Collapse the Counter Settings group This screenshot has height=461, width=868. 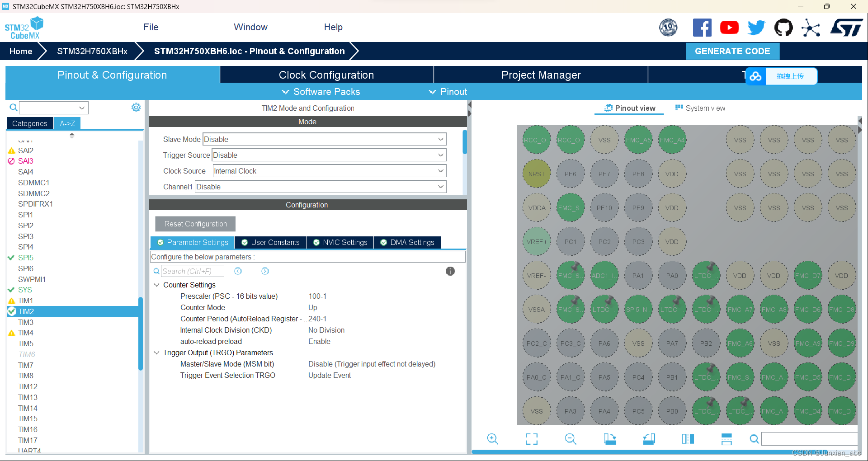156,285
